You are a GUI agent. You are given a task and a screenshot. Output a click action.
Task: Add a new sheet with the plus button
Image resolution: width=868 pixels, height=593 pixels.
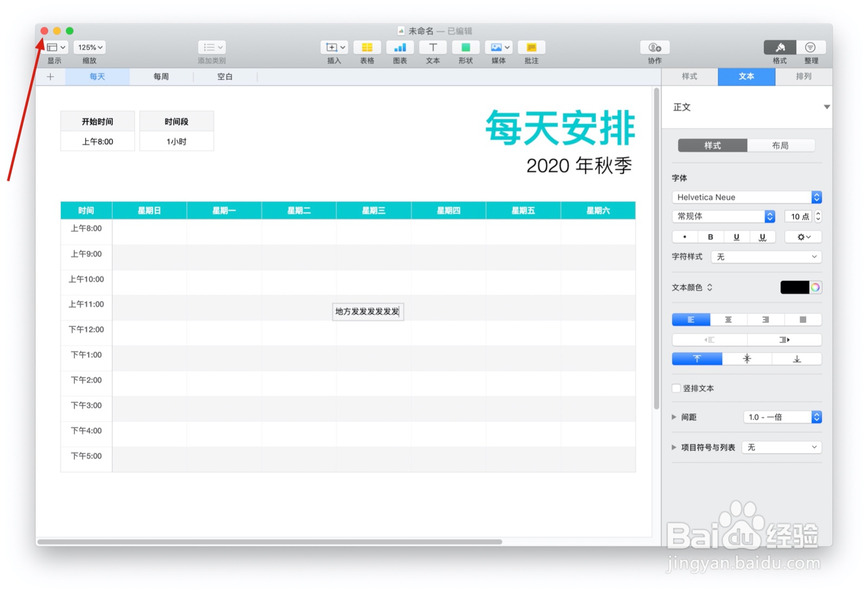(x=50, y=76)
